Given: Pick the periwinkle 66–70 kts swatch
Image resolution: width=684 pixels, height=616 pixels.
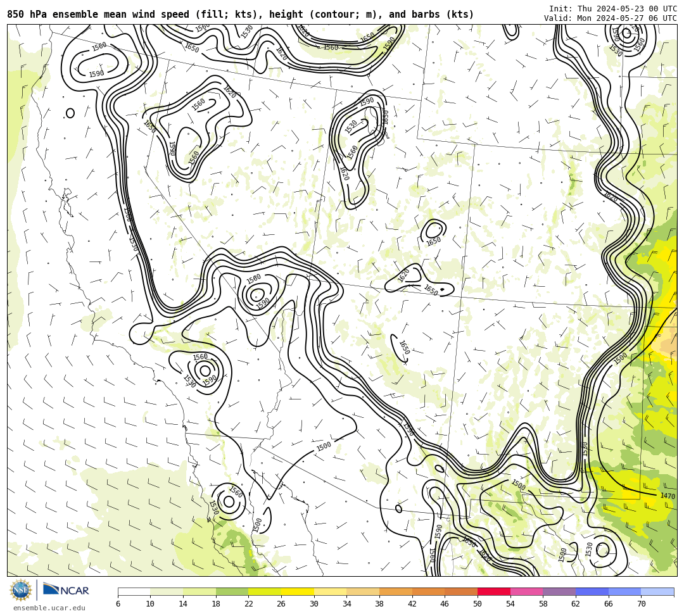Looking at the screenshot, I should pos(624,591).
